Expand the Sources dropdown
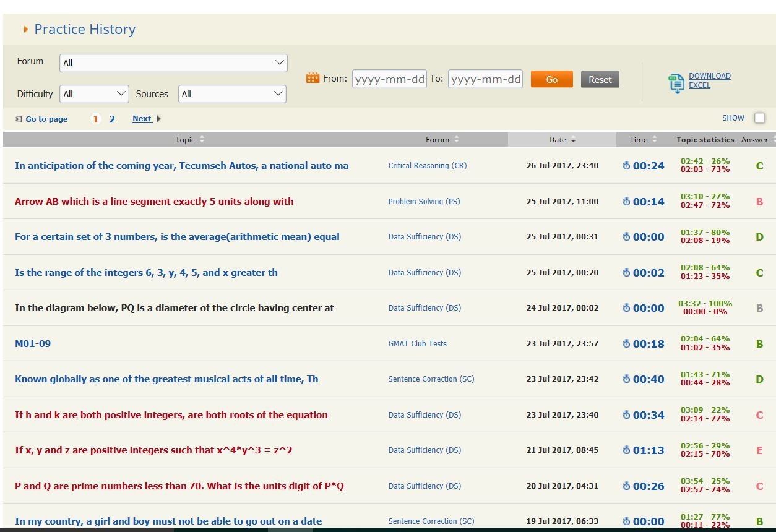Viewport: 776px width, 532px height. (232, 94)
